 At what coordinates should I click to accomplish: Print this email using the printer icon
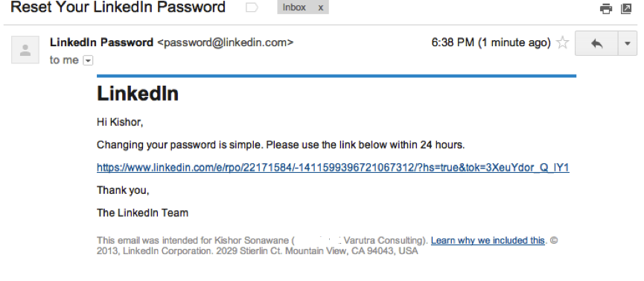(606, 9)
